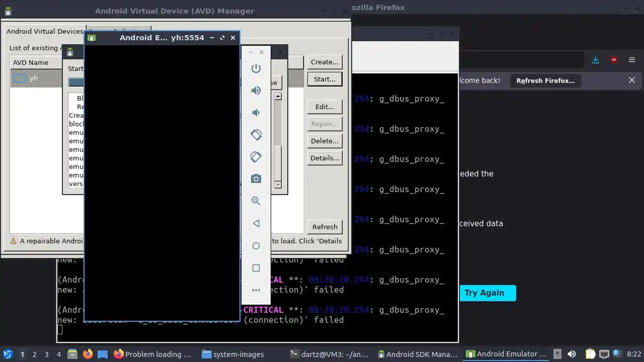Launch Firefox from the panel quick launcher
This screenshot has height=362, width=644.
click(88, 354)
